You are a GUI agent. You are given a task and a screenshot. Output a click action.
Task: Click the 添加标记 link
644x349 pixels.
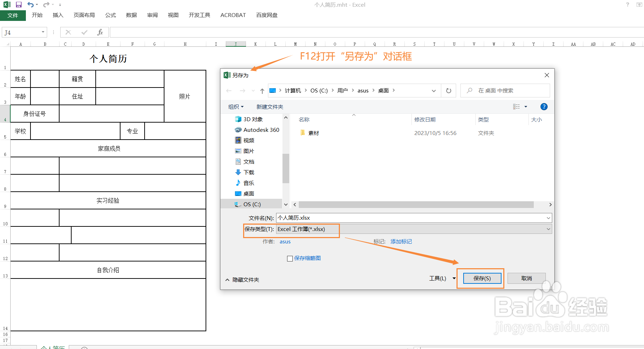401,241
